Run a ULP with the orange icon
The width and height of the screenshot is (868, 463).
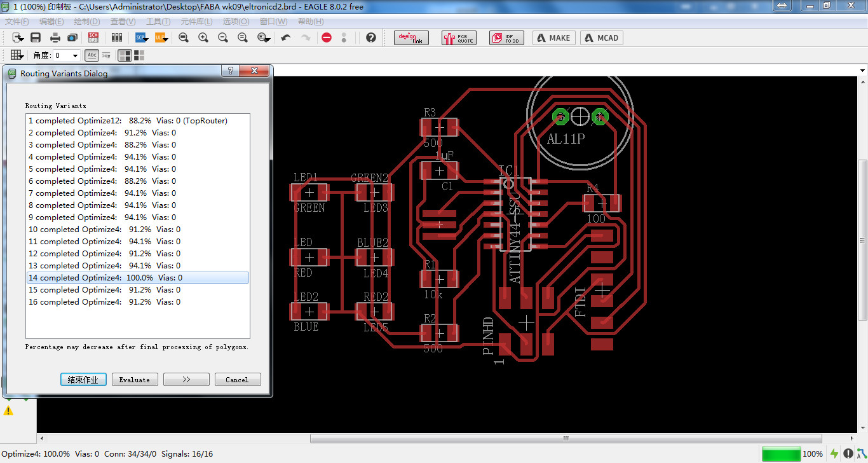point(161,38)
